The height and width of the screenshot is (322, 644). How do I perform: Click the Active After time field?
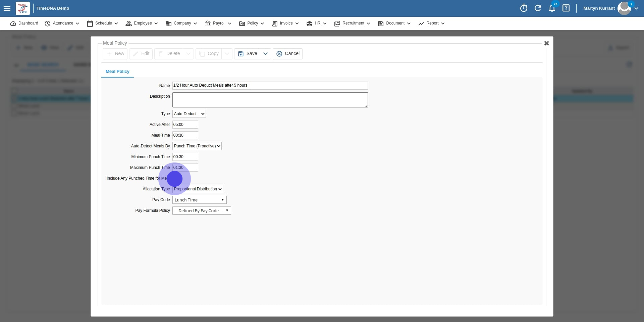[x=185, y=125]
